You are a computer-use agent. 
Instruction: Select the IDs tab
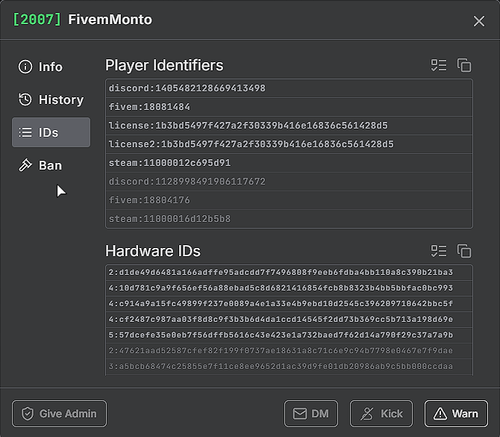(x=51, y=132)
